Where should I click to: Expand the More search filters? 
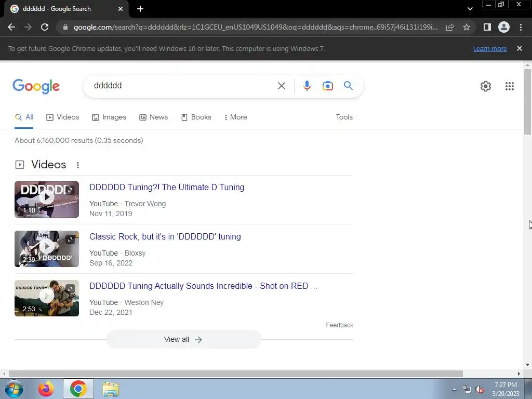[x=235, y=117]
